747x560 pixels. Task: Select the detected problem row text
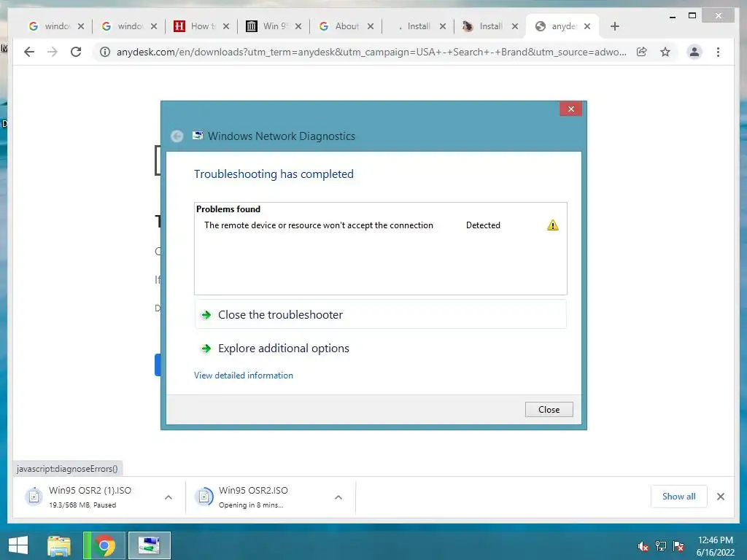(x=319, y=225)
